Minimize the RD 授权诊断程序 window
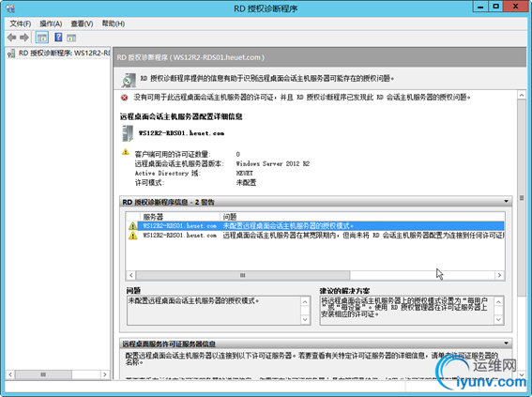 point(480,7)
